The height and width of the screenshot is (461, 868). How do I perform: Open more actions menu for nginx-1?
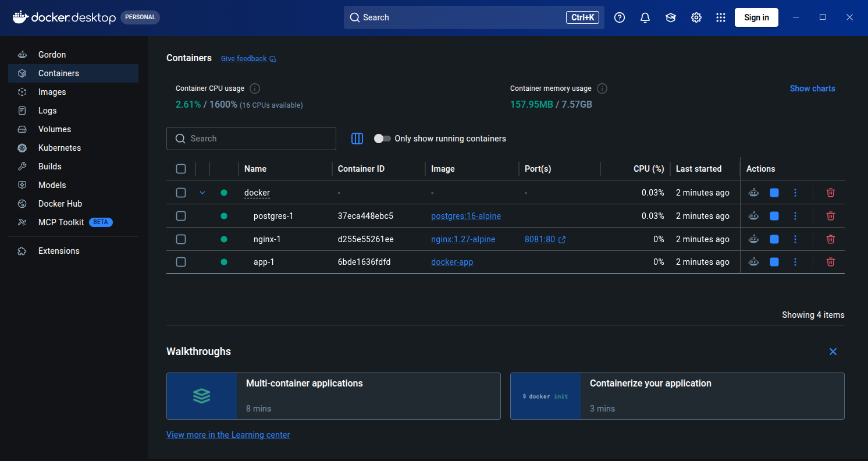tap(795, 239)
